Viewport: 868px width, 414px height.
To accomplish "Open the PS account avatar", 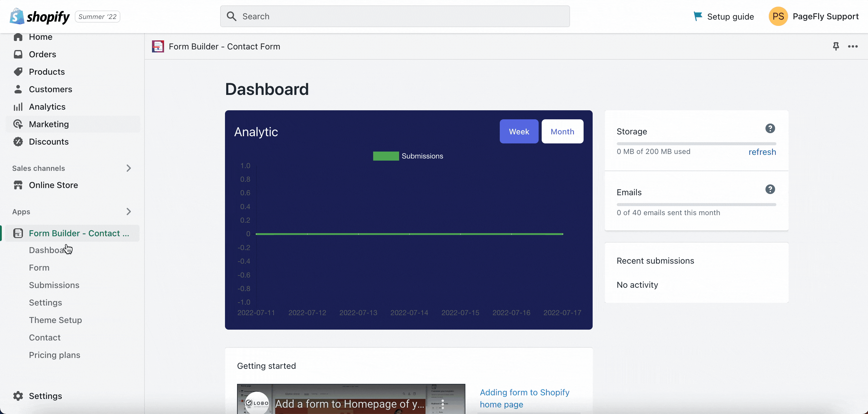I will pos(778,16).
